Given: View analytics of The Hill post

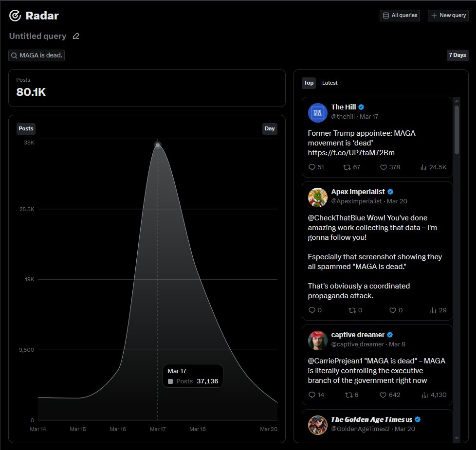Looking at the screenshot, I should click(x=433, y=167).
